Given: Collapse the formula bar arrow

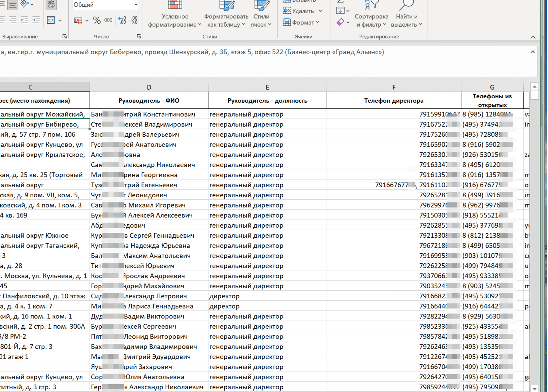Looking at the screenshot, I should coord(533,52).
